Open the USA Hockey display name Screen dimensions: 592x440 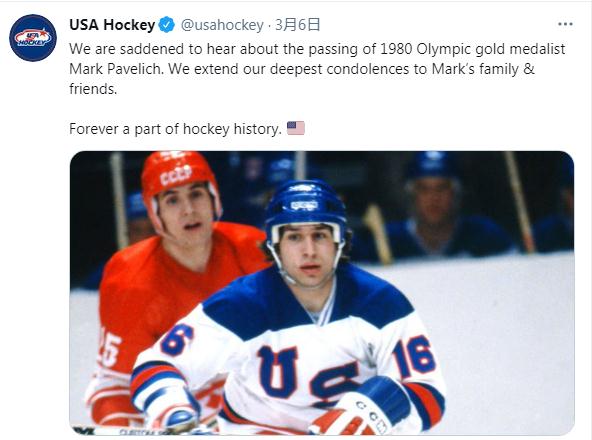(112, 25)
